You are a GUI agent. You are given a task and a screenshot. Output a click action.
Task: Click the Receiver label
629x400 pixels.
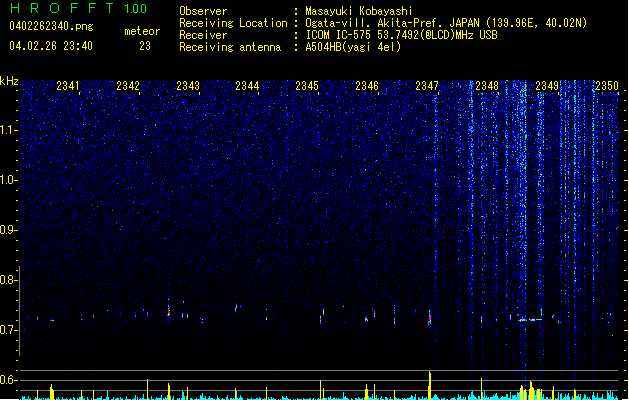tap(203, 35)
